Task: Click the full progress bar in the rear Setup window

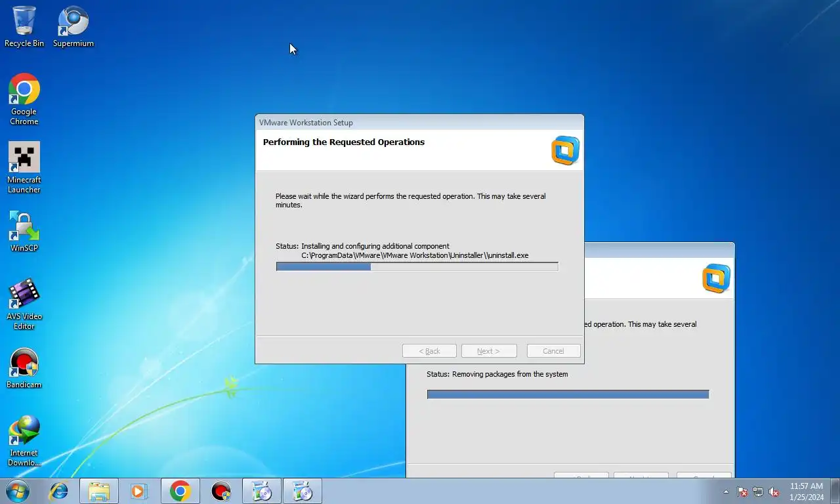Action: click(x=568, y=394)
